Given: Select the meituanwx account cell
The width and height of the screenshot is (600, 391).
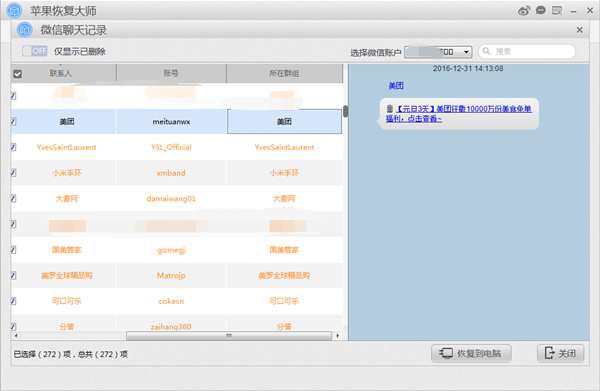Looking at the screenshot, I should (171, 122).
